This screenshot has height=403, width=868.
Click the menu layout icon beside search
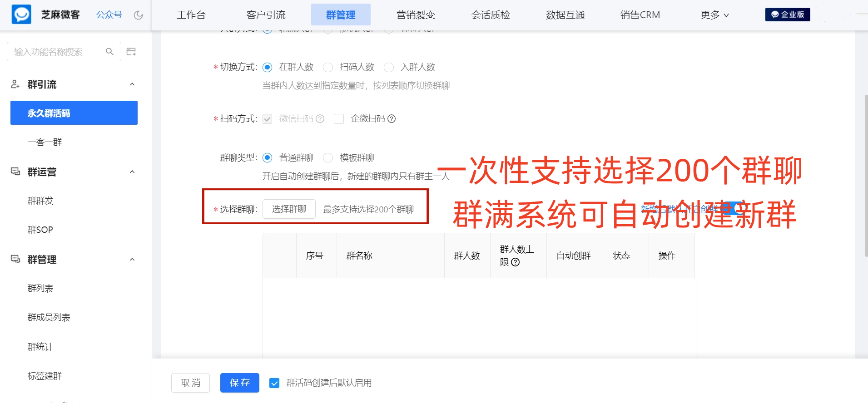tap(131, 52)
